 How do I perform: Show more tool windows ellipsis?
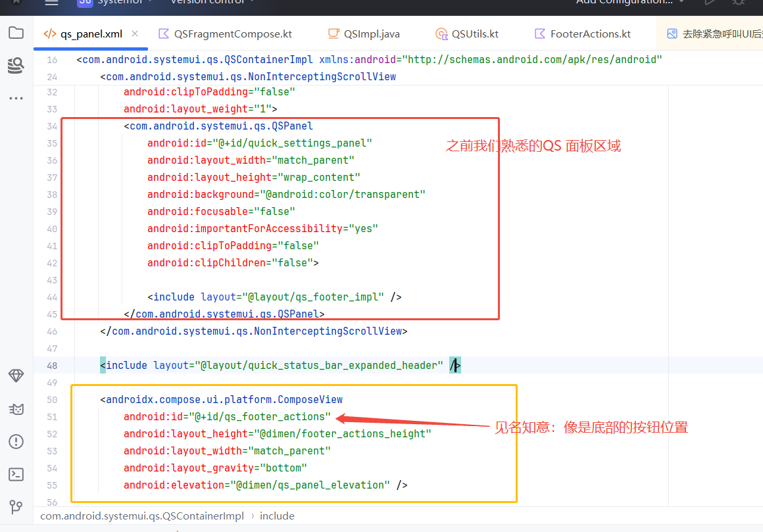pyautogui.click(x=16, y=98)
